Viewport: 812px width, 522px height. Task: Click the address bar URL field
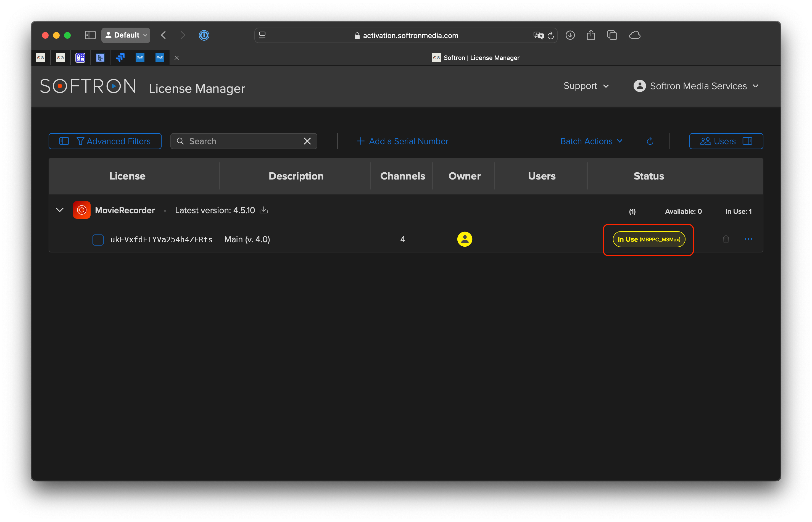[x=406, y=36]
